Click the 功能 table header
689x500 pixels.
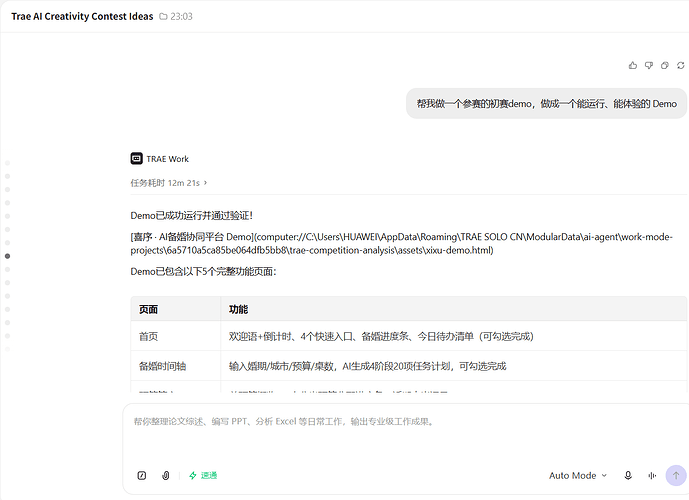coord(453,309)
